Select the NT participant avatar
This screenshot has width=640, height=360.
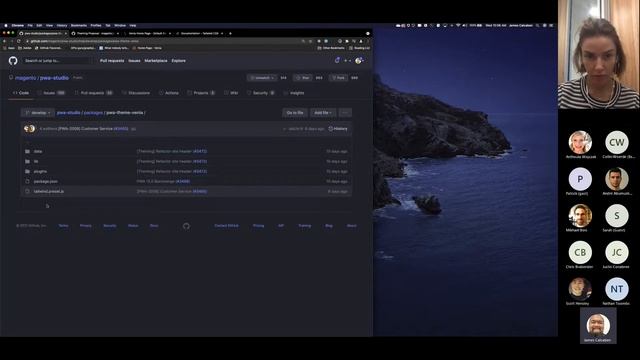[x=617, y=289]
